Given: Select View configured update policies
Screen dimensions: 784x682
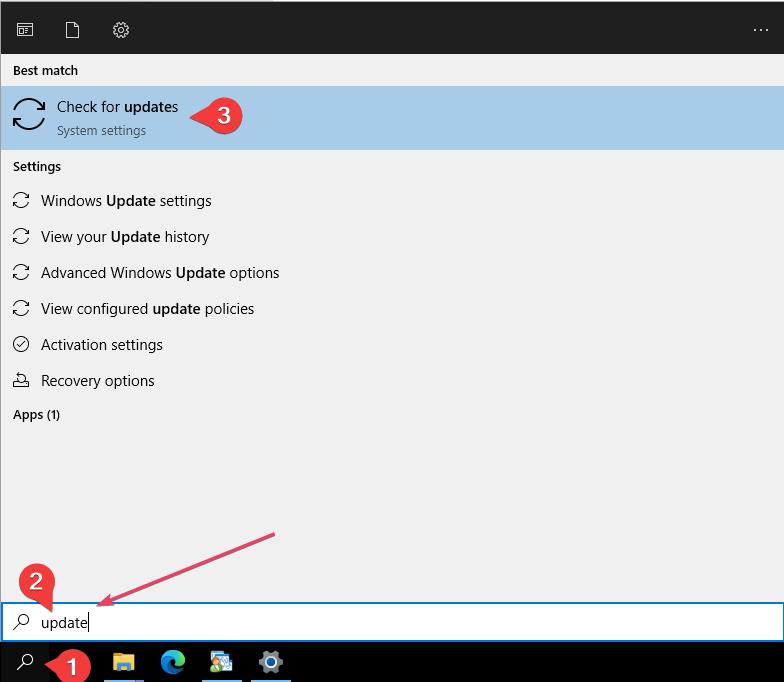Looking at the screenshot, I should click(x=147, y=309).
